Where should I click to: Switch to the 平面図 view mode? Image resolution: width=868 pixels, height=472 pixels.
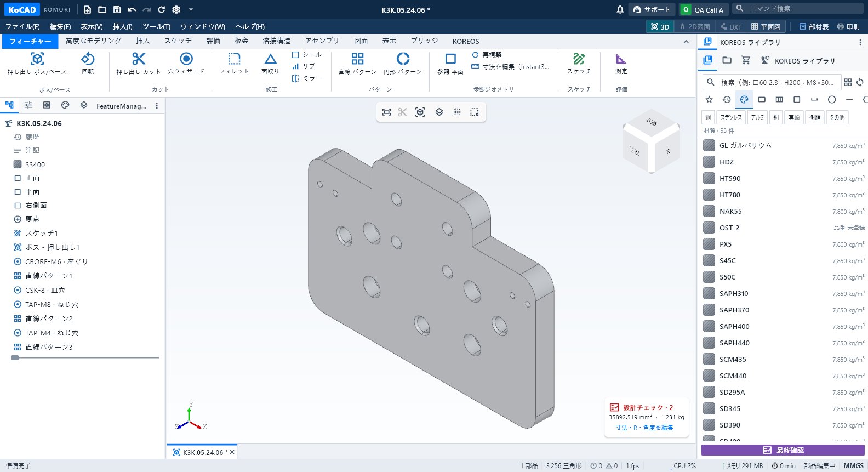[x=766, y=26]
